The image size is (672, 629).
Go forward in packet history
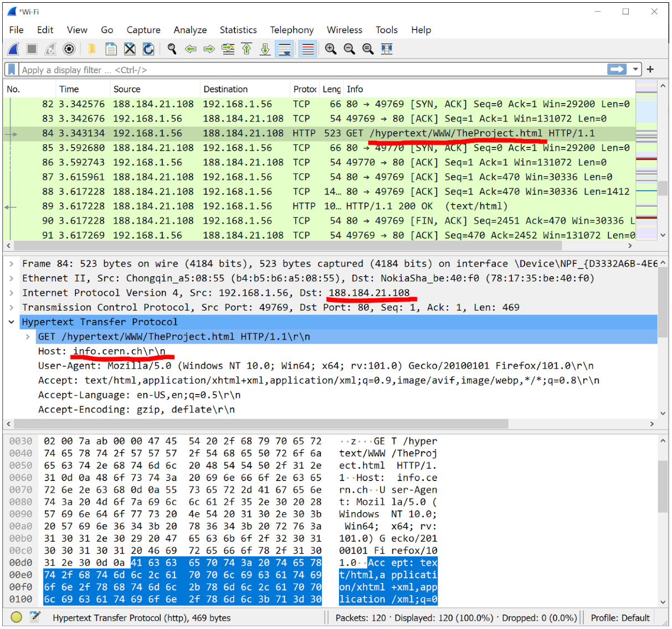pyautogui.click(x=209, y=49)
